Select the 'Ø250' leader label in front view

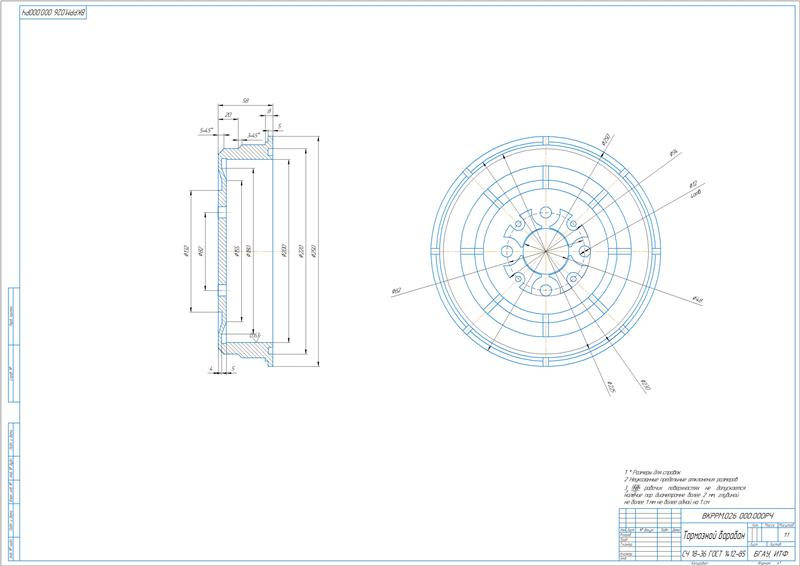coord(606,140)
